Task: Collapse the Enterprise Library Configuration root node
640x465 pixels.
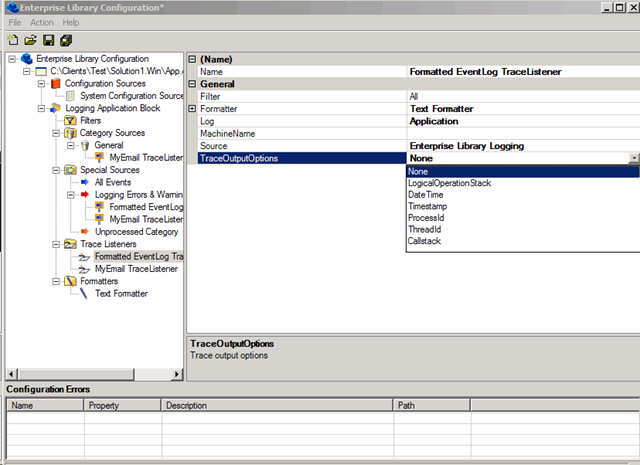Action: [x=12, y=59]
